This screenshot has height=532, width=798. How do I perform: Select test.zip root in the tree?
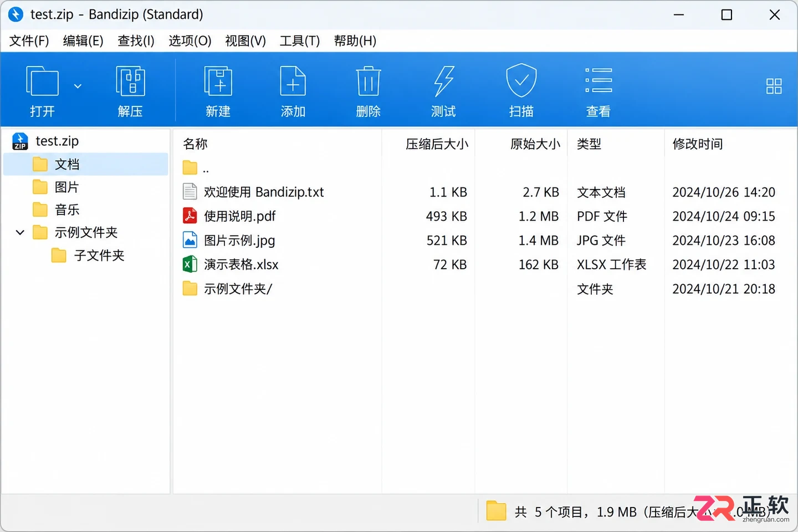coord(57,141)
